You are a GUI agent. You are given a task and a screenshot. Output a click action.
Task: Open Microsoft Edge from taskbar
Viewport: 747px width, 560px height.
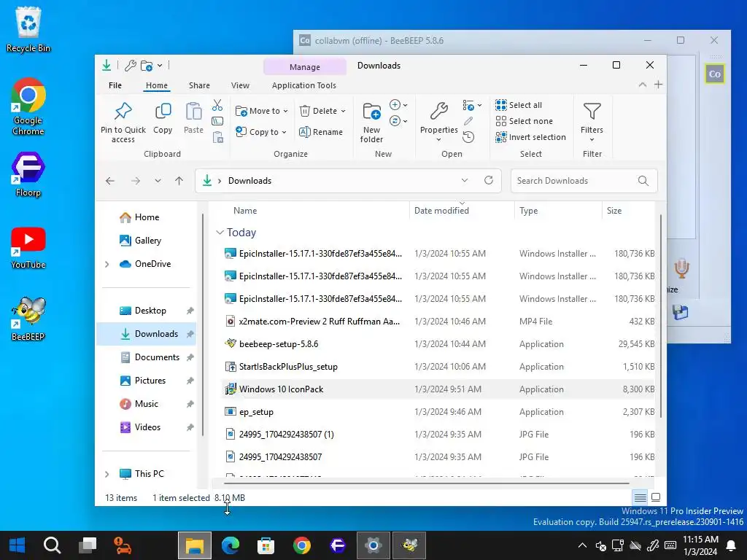tap(230, 545)
